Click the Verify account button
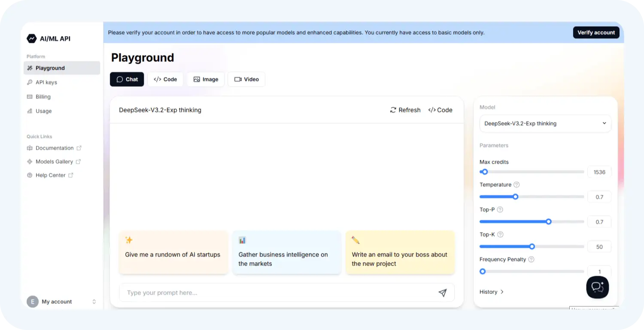This screenshot has width=644, height=330. tap(596, 33)
